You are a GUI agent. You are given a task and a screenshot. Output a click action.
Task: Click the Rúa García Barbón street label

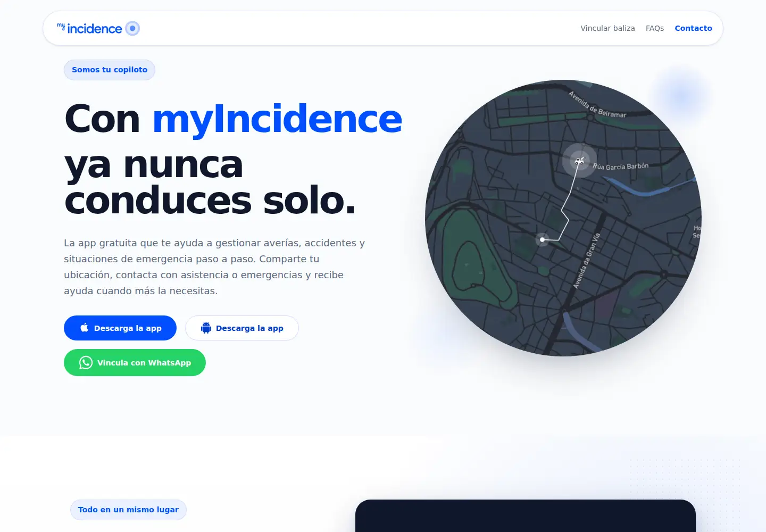tap(621, 167)
